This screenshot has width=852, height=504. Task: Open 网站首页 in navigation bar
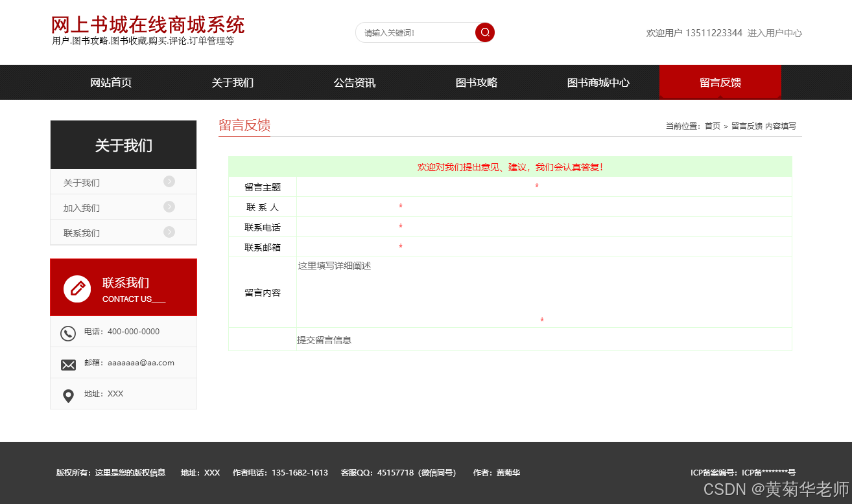(111, 82)
